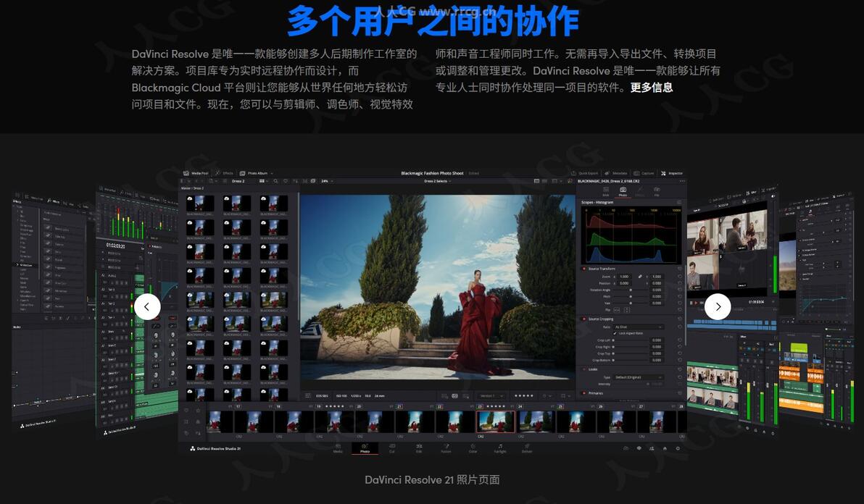This screenshot has width=864, height=504.
Task: Switch to the Deliver page
Action: click(x=527, y=448)
